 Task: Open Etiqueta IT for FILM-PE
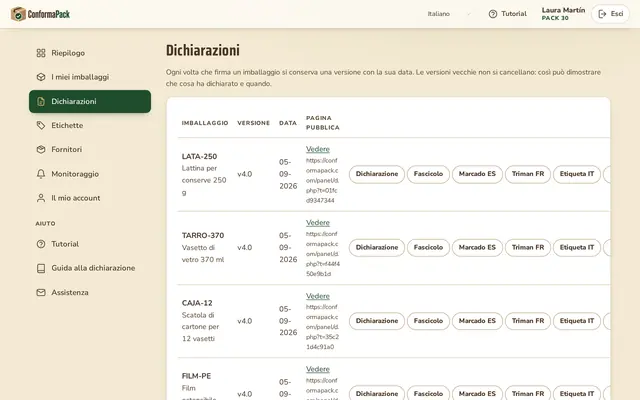pyautogui.click(x=577, y=393)
